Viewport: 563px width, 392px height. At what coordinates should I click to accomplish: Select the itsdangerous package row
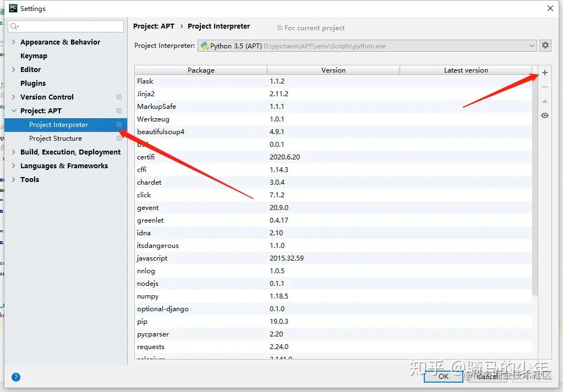point(334,246)
